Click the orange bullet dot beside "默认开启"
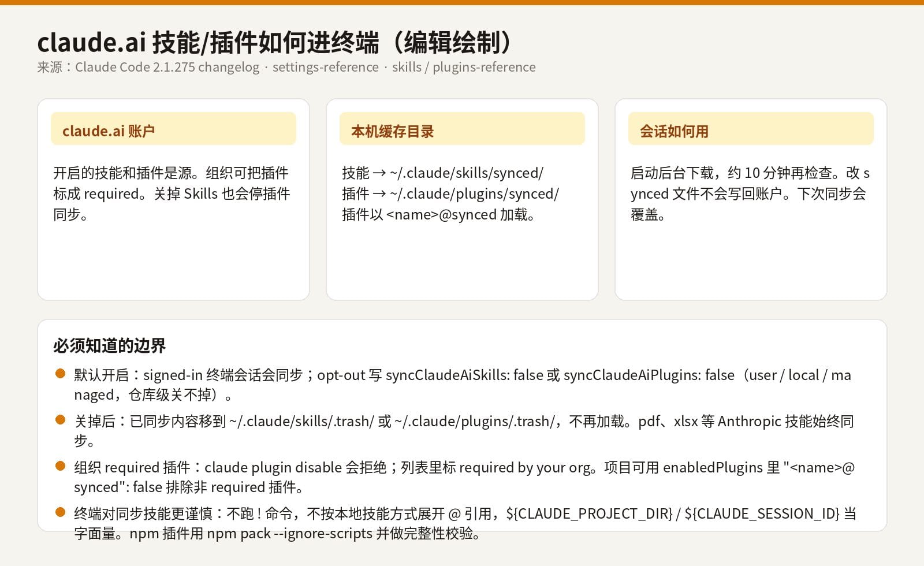 click(x=60, y=374)
